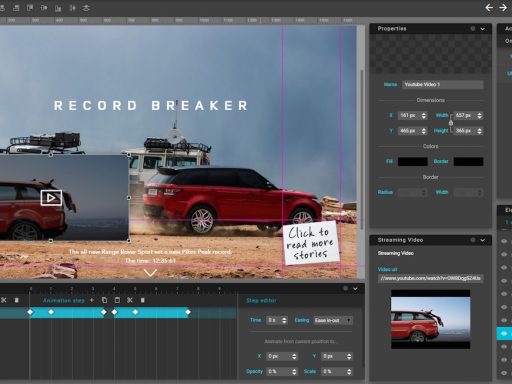Viewport: 512px width, 384px height.
Task: Click the Width stepper in Dimensions
Action: pos(479,116)
